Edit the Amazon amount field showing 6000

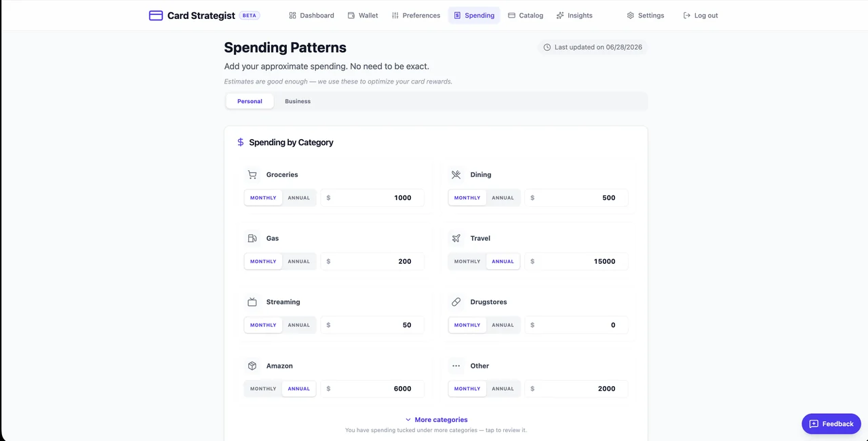(372, 389)
